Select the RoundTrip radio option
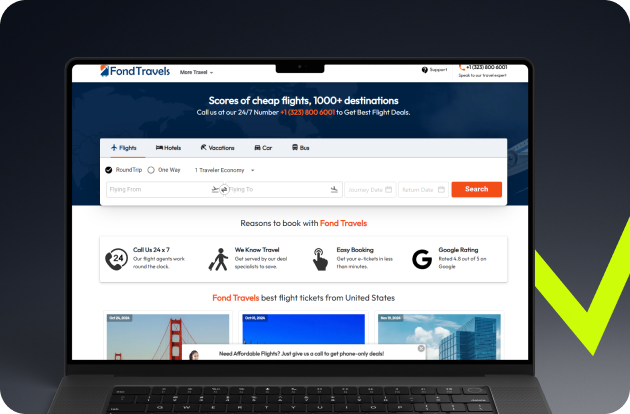630x414 pixels. (x=109, y=170)
